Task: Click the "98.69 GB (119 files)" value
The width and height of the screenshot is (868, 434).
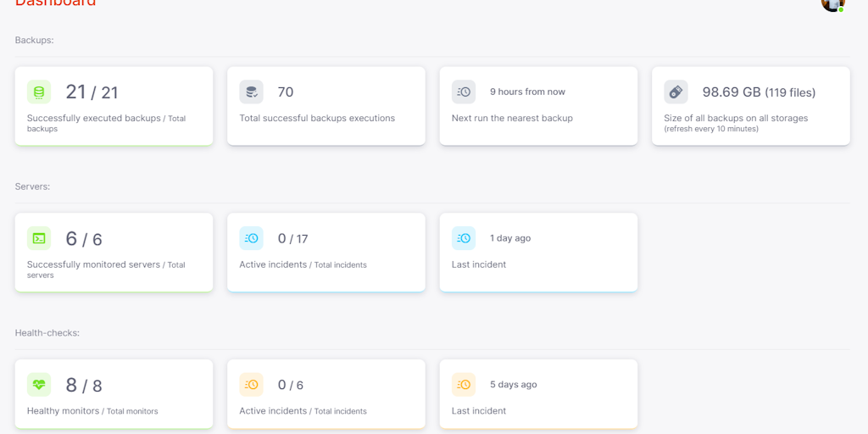Action: click(759, 92)
